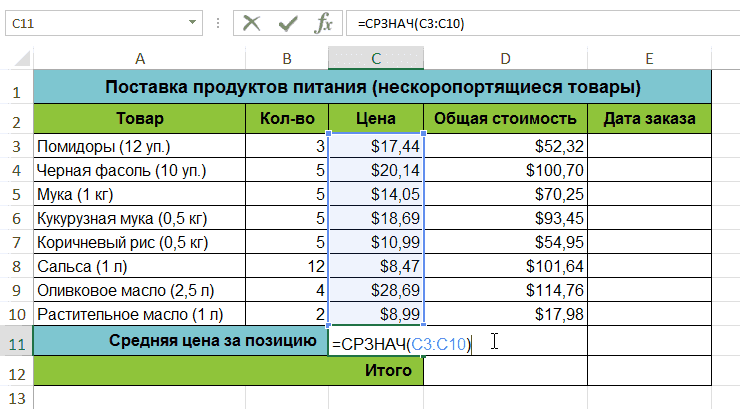Click price cell $8,47
Image resolution: width=740 pixels, height=409 pixels.
[376, 267]
